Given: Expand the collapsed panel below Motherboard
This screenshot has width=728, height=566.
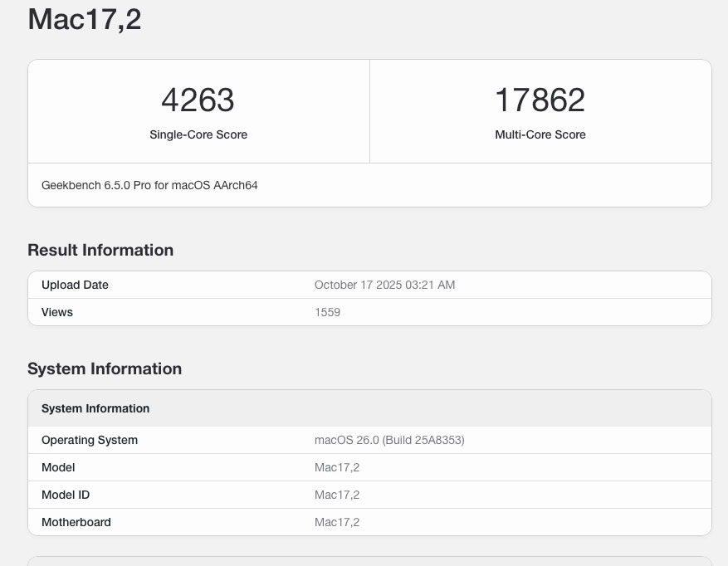Looking at the screenshot, I should pos(369,562).
